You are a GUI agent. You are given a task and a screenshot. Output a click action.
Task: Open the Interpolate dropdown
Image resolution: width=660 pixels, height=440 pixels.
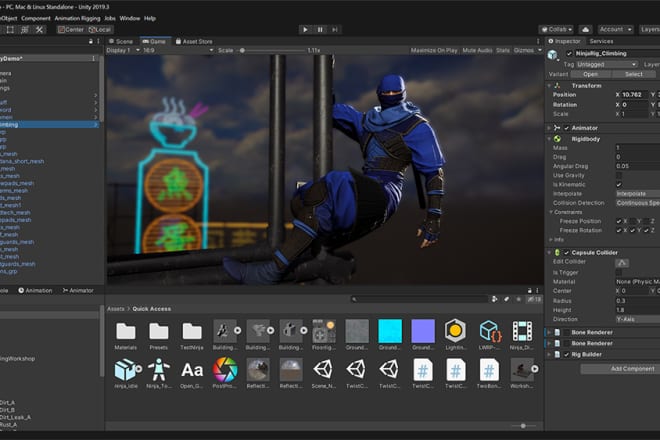pos(638,194)
